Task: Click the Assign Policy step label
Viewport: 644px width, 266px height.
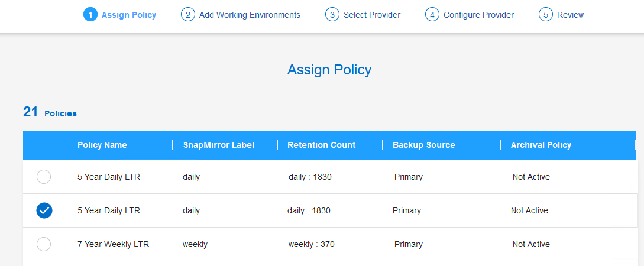Action: point(129,15)
